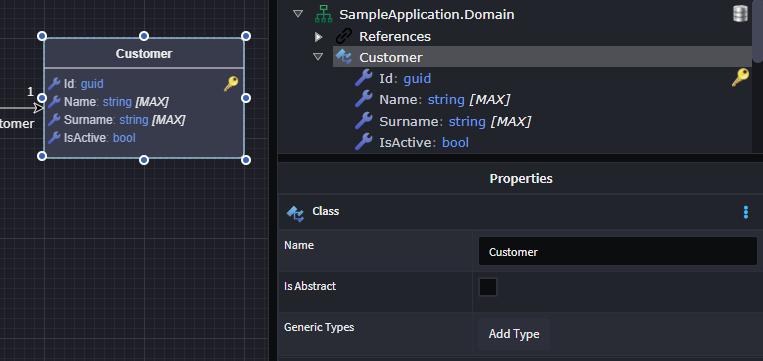763x361 pixels.
Task: Collapse the Customer tree node
Action: tap(318, 57)
